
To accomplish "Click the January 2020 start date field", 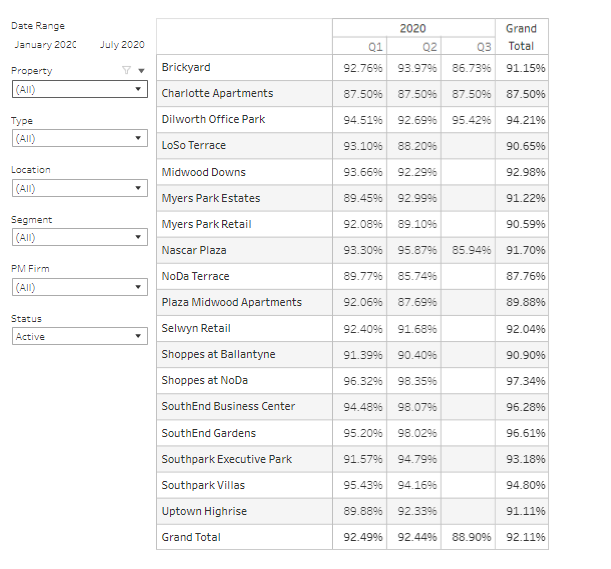I will click(x=44, y=45).
